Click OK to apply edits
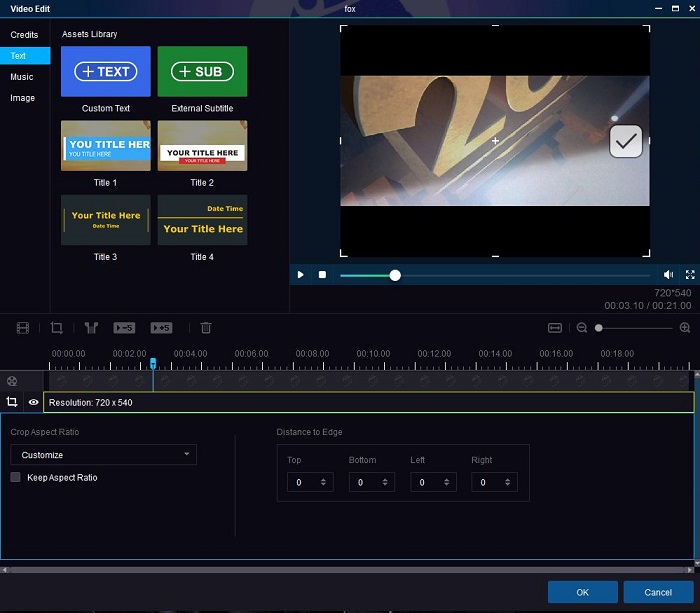This screenshot has width=700, height=613. [583, 592]
